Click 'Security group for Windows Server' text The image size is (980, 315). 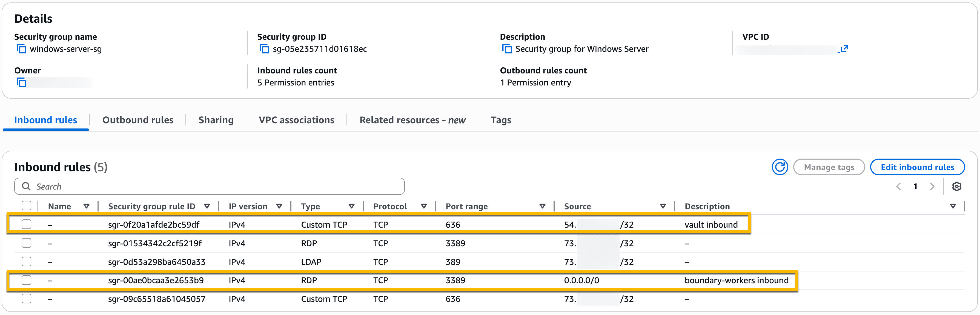[582, 49]
